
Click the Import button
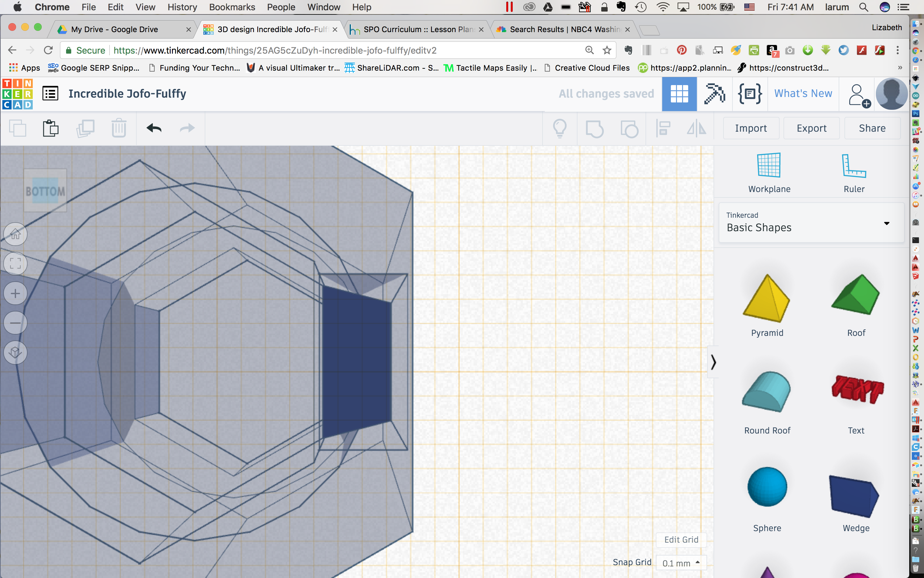click(x=751, y=128)
